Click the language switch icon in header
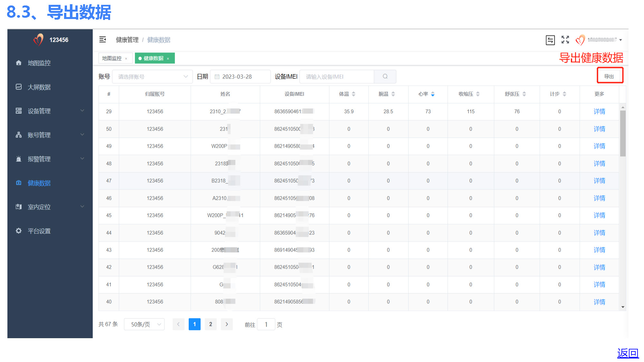Screen dimensions: 644x362 [x=550, y=40]
